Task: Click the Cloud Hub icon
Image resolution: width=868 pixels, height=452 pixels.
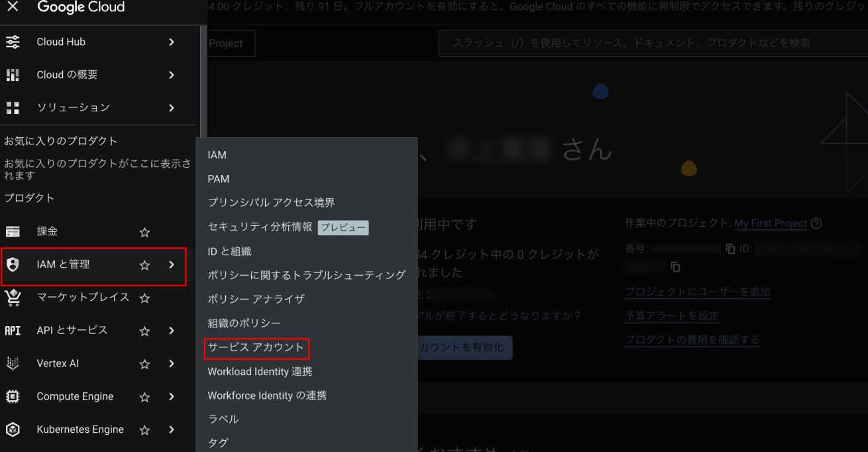Action: (x=13, y=42)
